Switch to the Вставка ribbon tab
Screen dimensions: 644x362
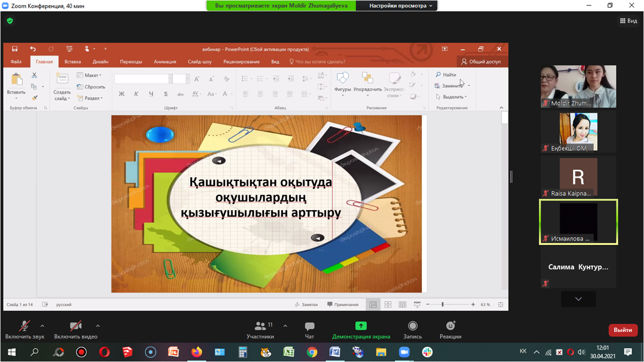[x=72, y=61]
